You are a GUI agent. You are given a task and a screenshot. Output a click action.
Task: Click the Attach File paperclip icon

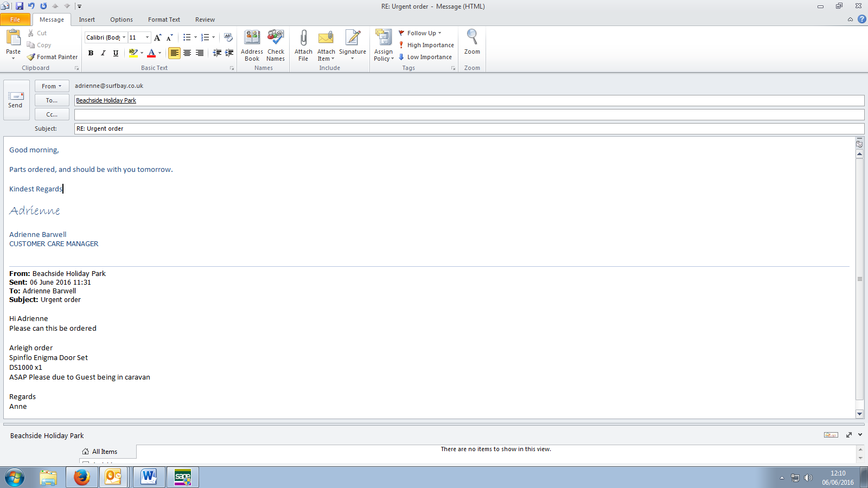pos(303,45)
